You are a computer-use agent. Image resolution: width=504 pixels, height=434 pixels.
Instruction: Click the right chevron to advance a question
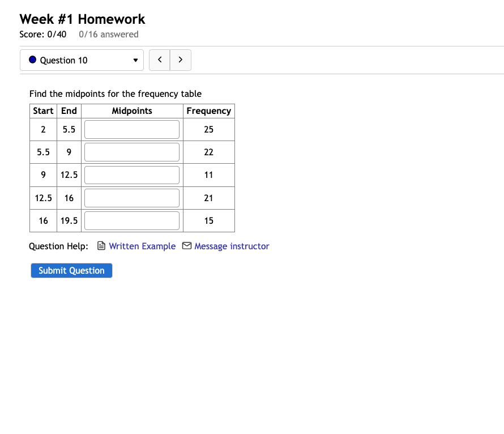180,59
